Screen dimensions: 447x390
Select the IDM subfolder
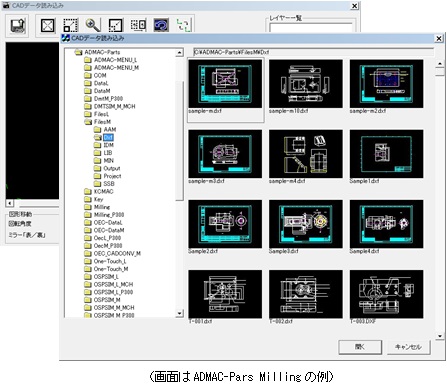(x=109, y=145)
